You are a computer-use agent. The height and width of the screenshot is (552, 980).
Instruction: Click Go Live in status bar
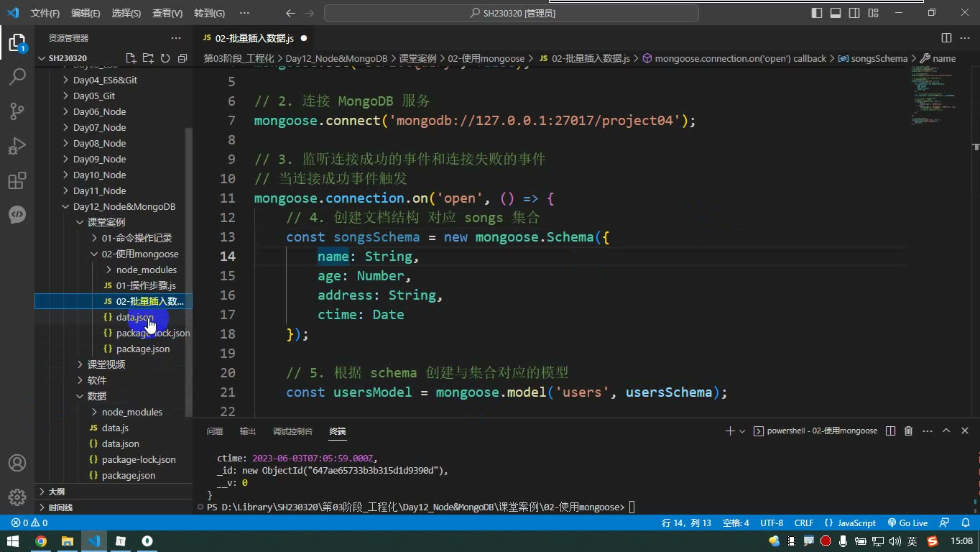click(907, 523)
